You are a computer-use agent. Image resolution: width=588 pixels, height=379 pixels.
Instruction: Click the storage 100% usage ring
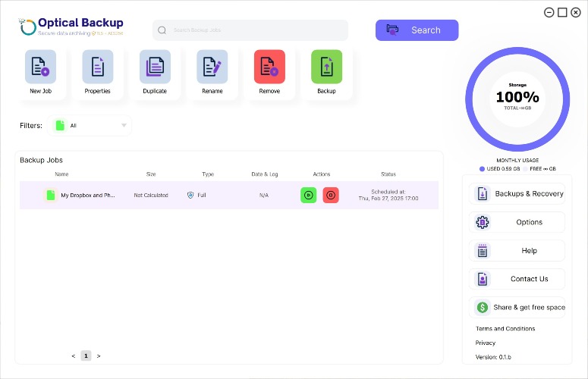pos(517,99)
